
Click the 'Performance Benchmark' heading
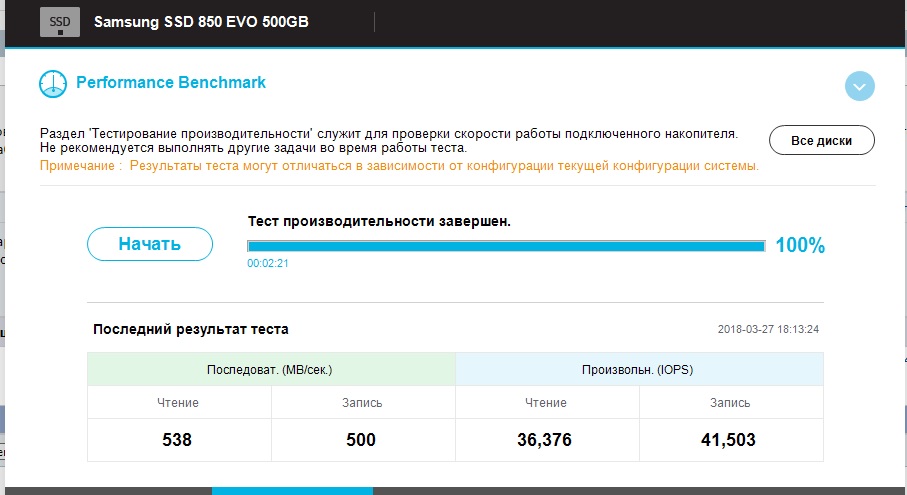[171, 83]
